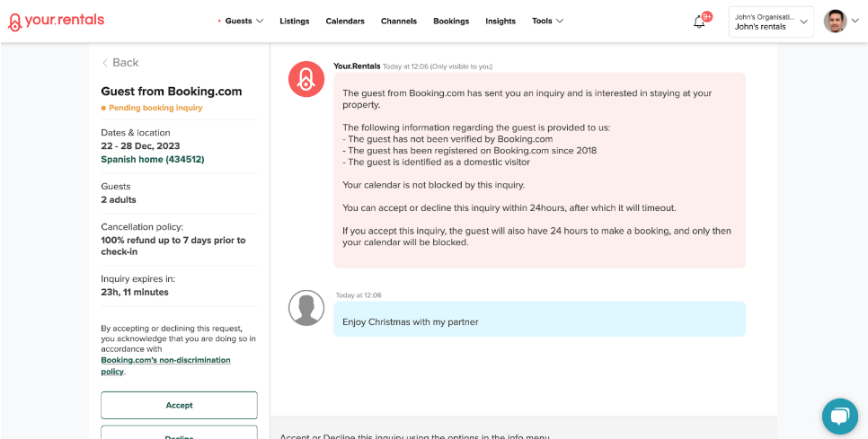
Task: Expand the chevron next to profile photo
Action: [x=855, y=22]
